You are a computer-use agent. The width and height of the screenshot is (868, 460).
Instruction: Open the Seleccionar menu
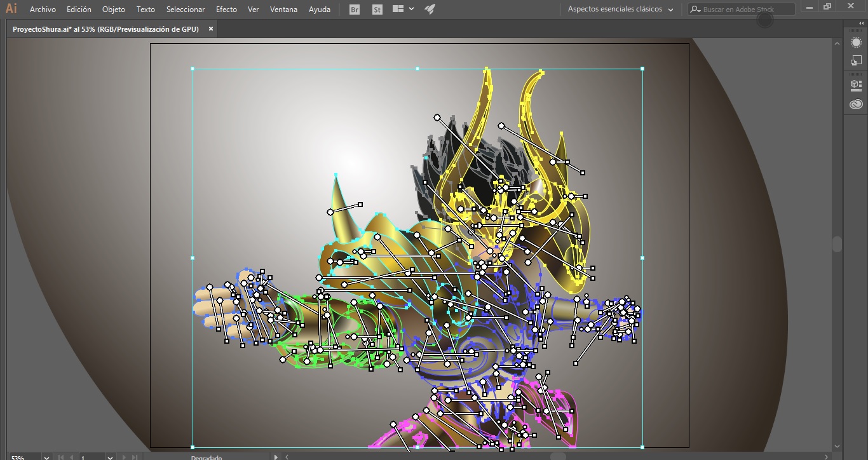pyautogui.click(x=186, y=10)
